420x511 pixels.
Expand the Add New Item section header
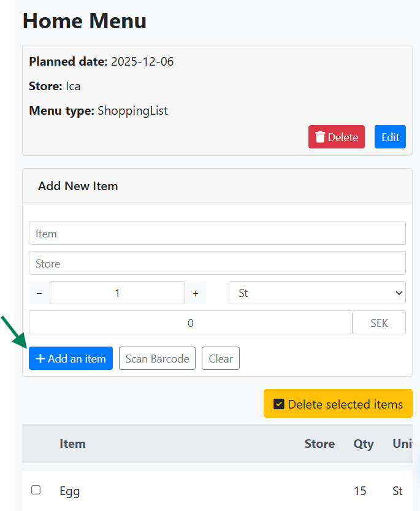click(x=78, y=186)
